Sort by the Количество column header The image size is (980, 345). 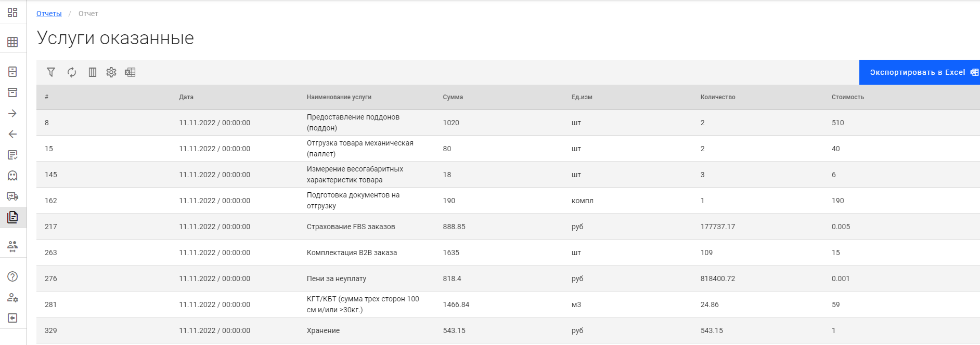pyautogui.click(x=718, y=97)
